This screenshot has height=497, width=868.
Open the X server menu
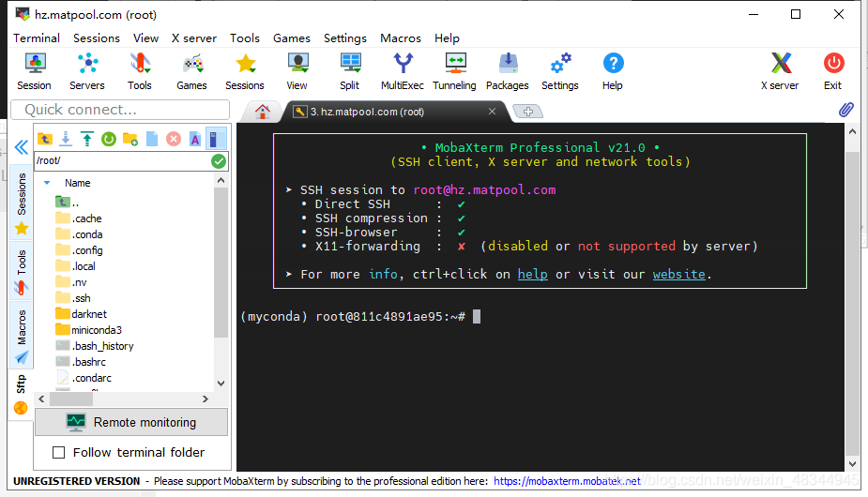point(194,38)
